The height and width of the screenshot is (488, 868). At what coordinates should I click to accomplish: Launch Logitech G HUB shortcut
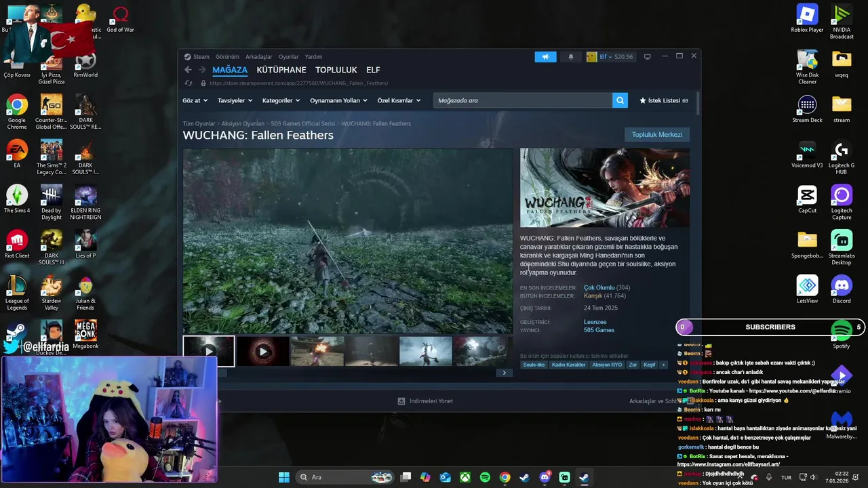pos(842,158)
